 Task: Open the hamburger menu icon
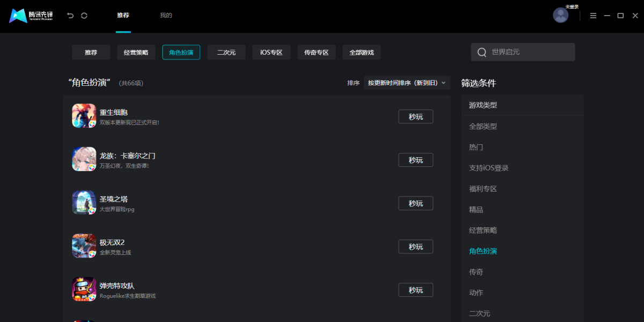[x=593, y=16]
